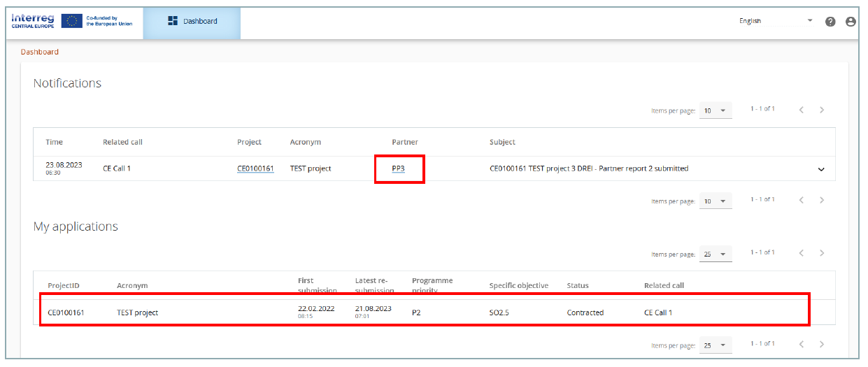Click the Interreg Central Europe logo
The image size is (868, 367).
click(x=32, y=20)
